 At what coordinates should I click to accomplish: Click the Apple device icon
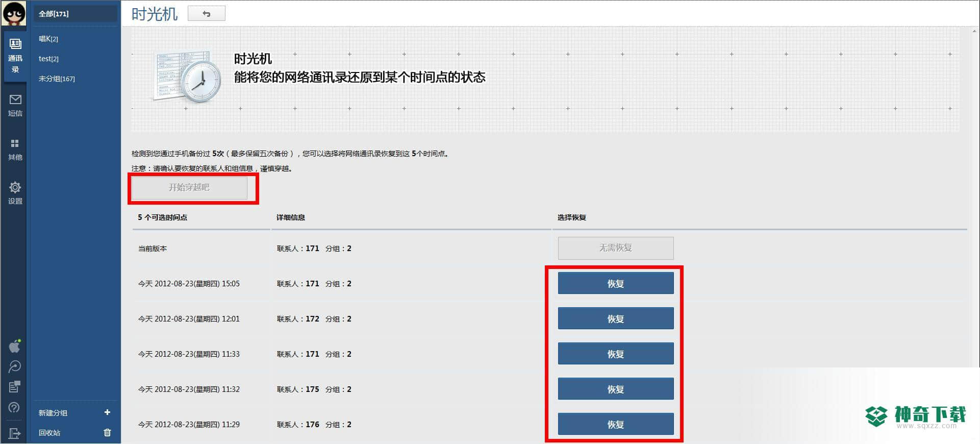click(15, 346)
